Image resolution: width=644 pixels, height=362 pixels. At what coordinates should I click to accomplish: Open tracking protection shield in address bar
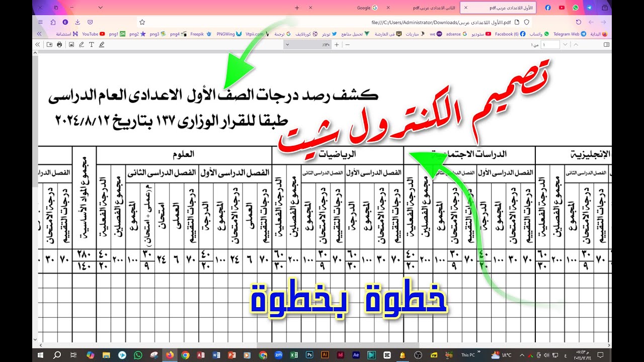click(527, 22)
